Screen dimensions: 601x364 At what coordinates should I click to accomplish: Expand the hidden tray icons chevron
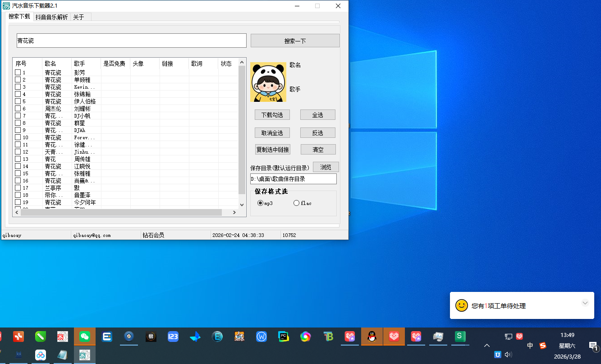[487, 346]
